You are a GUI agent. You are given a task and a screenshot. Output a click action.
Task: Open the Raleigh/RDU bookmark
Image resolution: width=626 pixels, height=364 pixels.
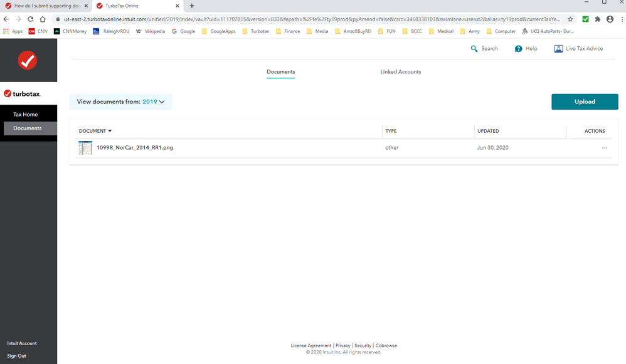click(111, 31)
